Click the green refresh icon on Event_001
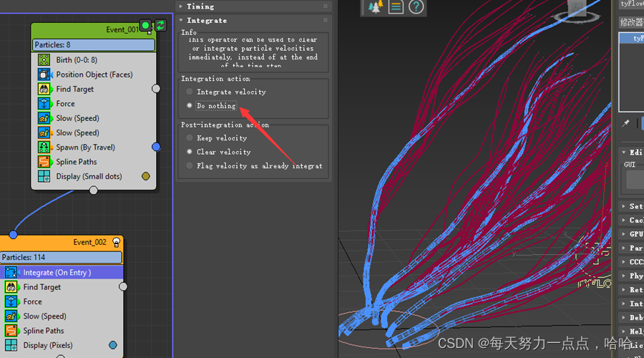Screen dimensions: 644x358 pyautogui.click(x=160, y=26)
